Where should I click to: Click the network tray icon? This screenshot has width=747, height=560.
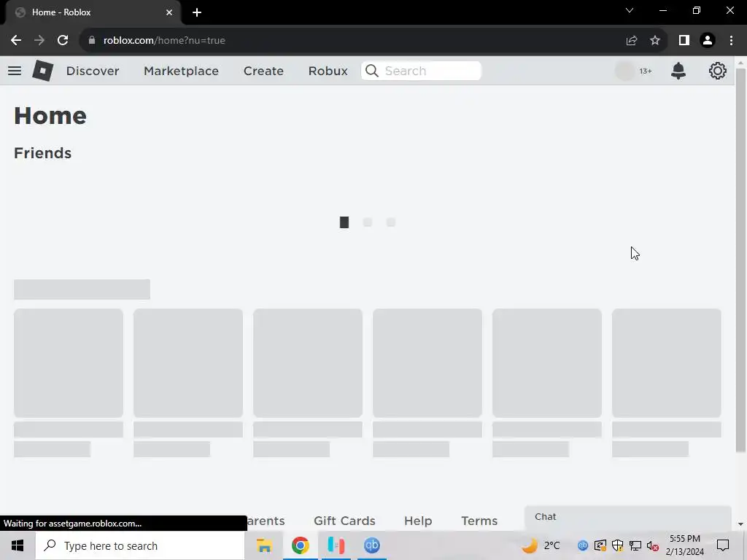(x=635, y=545)
